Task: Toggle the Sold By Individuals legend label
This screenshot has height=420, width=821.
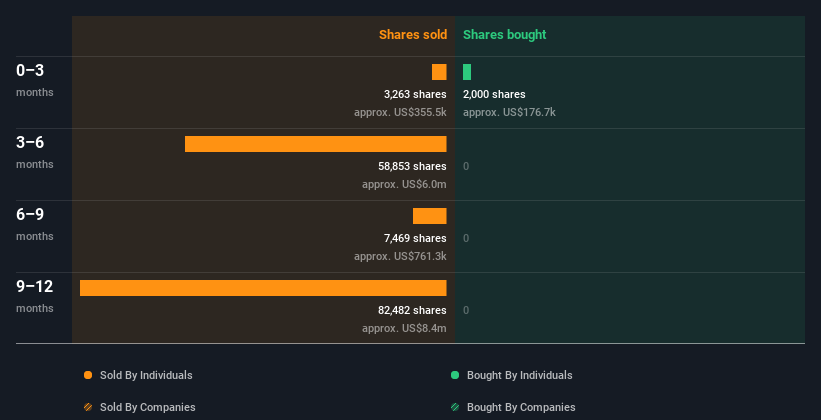Action: click(146, 375)
